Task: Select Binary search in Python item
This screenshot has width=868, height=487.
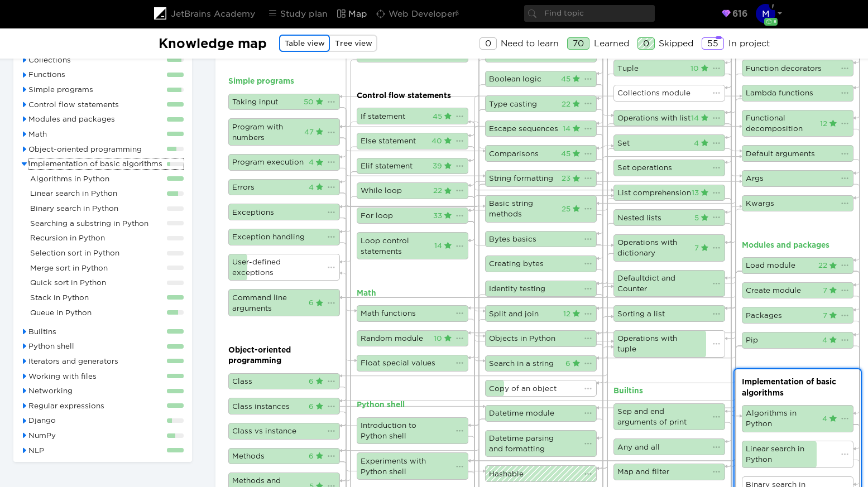Action: 74,208
